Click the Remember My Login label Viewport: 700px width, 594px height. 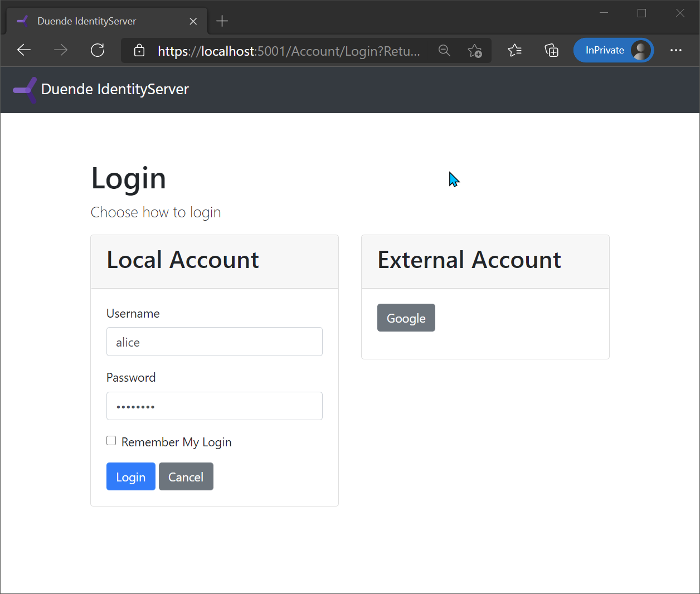point(176,442)
